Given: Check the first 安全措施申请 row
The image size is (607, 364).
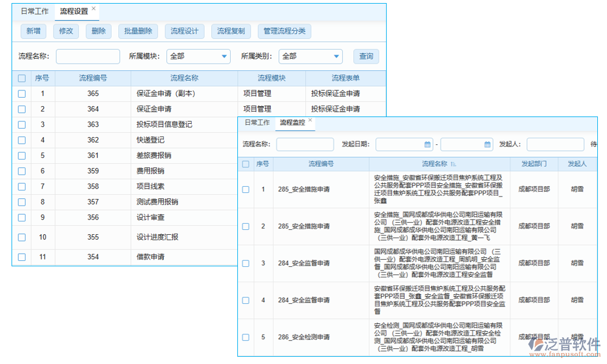Looking at the screenshot, I should pyautogui.click(x=245, y=189).
